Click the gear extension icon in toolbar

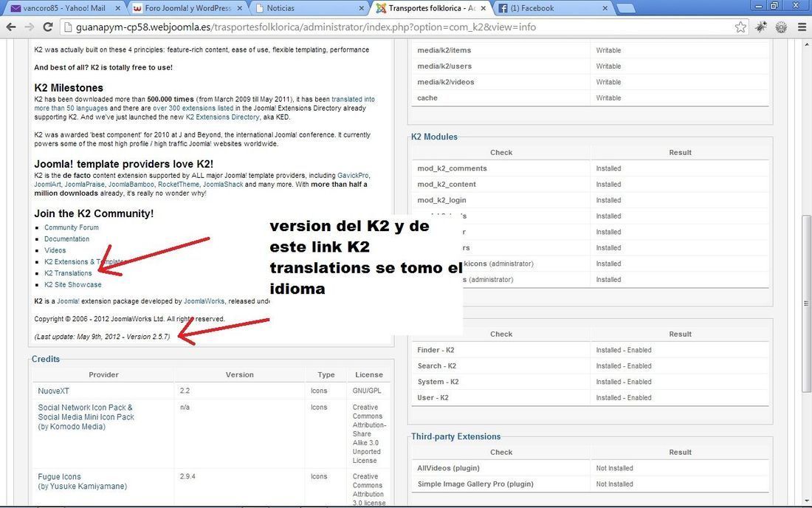[x=781, y=27]
